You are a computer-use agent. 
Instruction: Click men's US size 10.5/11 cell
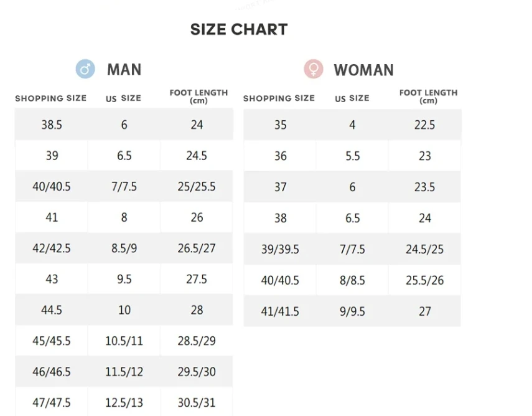(x=124, y=341)
